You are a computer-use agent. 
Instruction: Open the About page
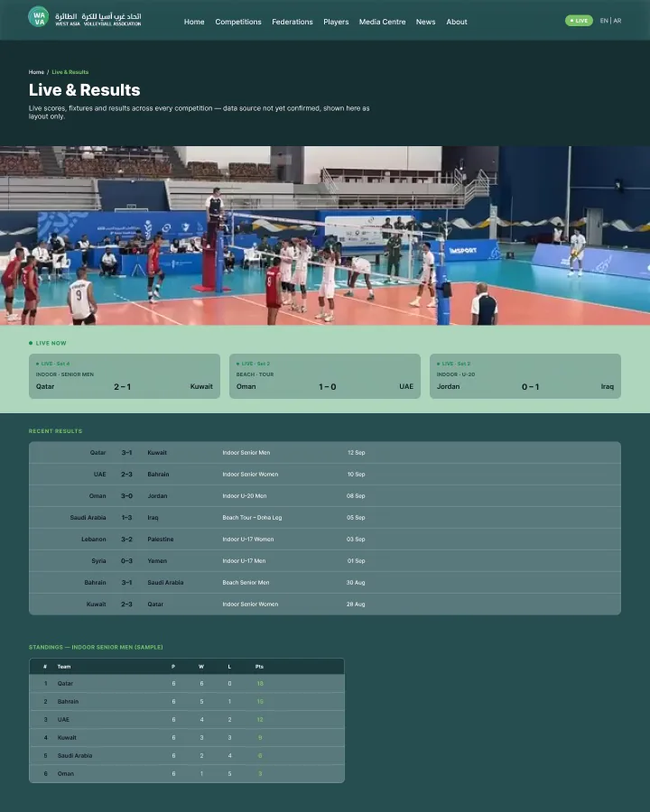click(457, 22)
